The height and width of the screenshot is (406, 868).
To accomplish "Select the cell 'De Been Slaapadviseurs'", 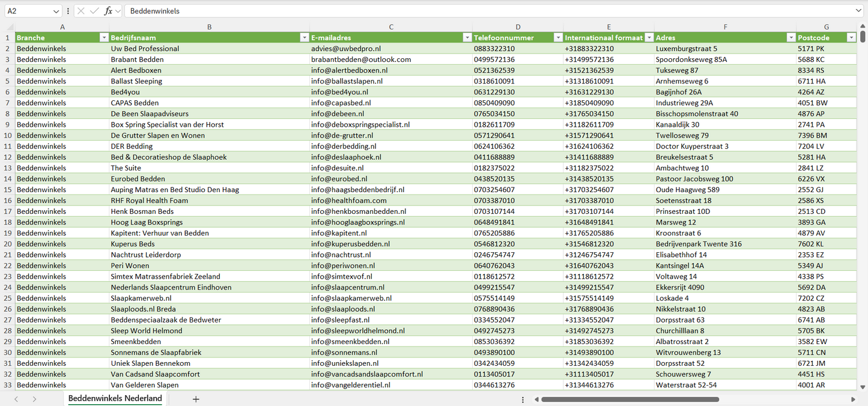I will 209,114.
